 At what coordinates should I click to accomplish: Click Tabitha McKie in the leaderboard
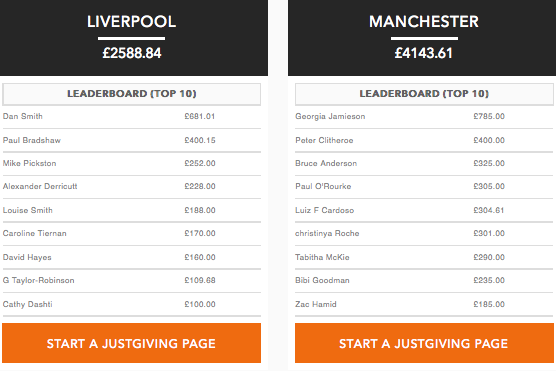(424, 258)
